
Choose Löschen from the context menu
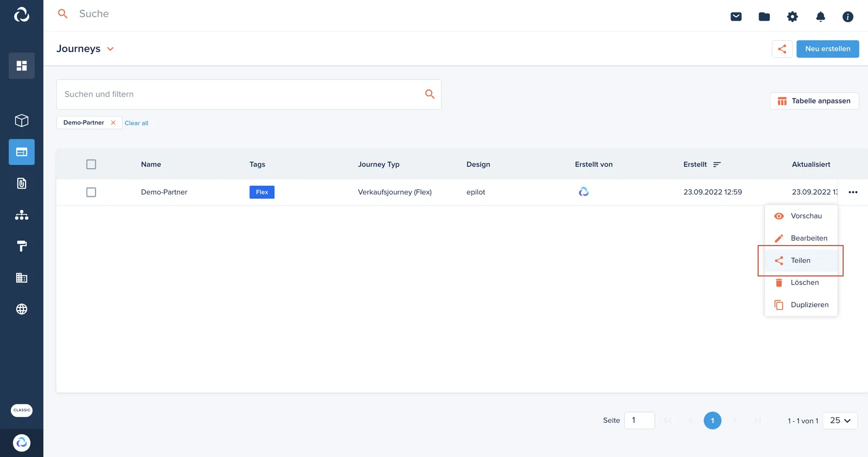click(801, 282)
